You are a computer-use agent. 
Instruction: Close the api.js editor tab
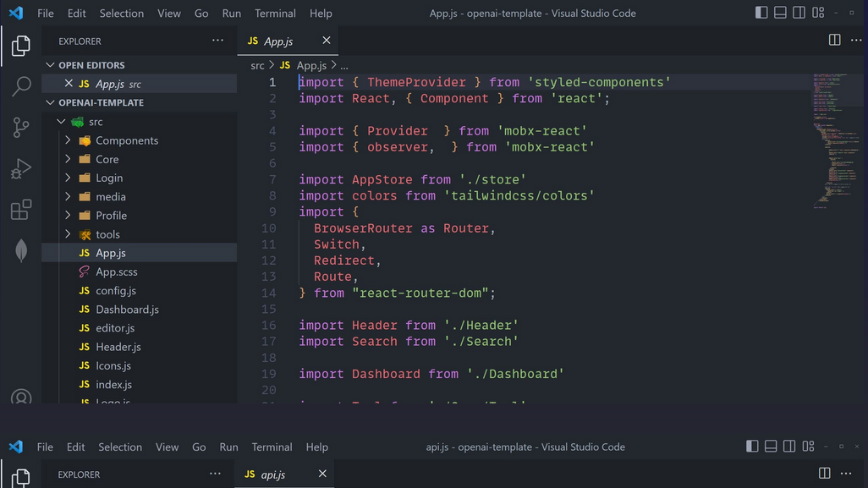(x=322, y=474)
